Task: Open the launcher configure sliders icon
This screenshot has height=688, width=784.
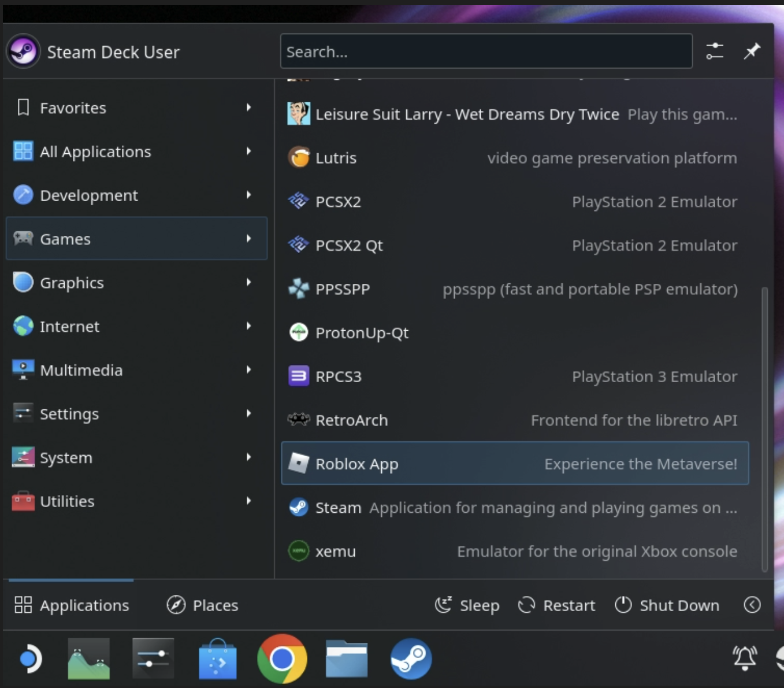Action: point(715,51)
